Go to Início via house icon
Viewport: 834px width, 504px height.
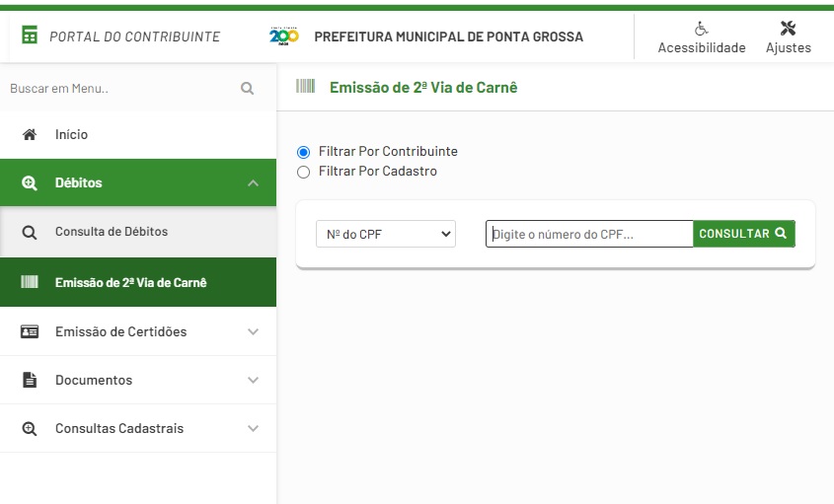(30, 134)
